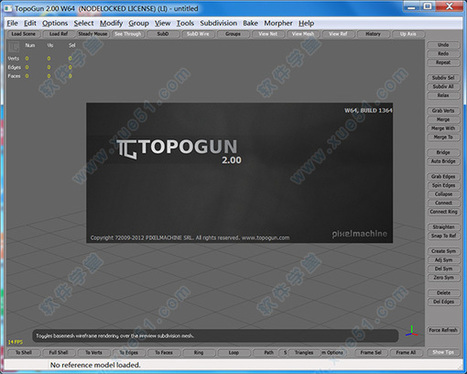Click the Collapse button

pyautogui.click(x=443, y=194)
